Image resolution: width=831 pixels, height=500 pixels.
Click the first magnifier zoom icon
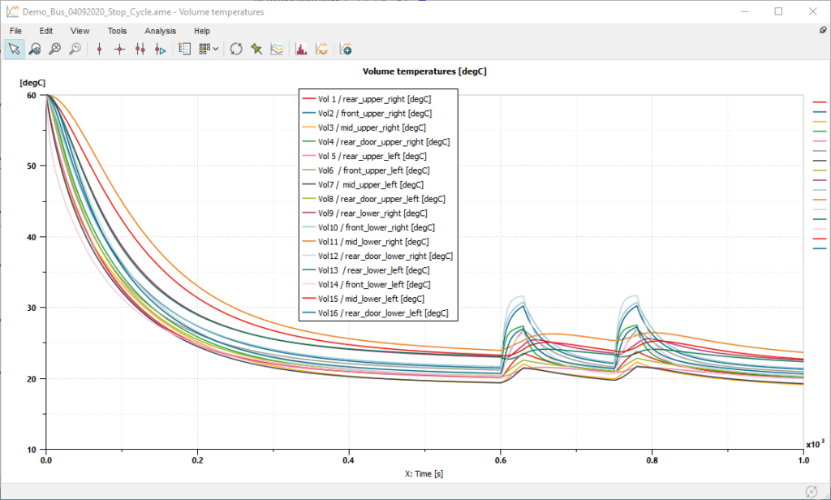(34, 48)
